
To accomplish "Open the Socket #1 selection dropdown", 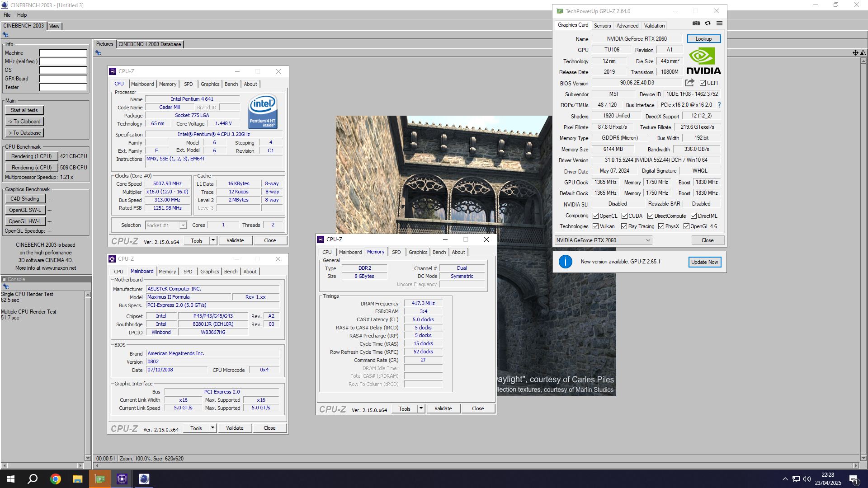I will click(166, 225).
